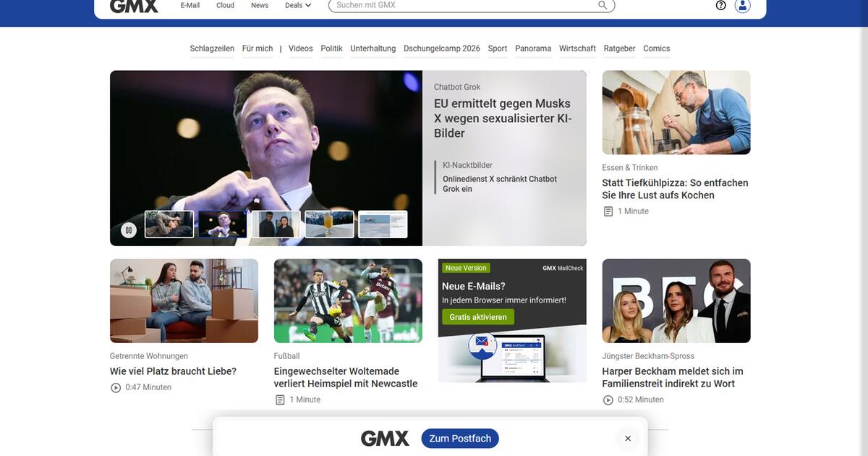The width and height of the screenshot is (868, 456).
Task: Click the Neue Version green badge
Action: coord(466,268)
